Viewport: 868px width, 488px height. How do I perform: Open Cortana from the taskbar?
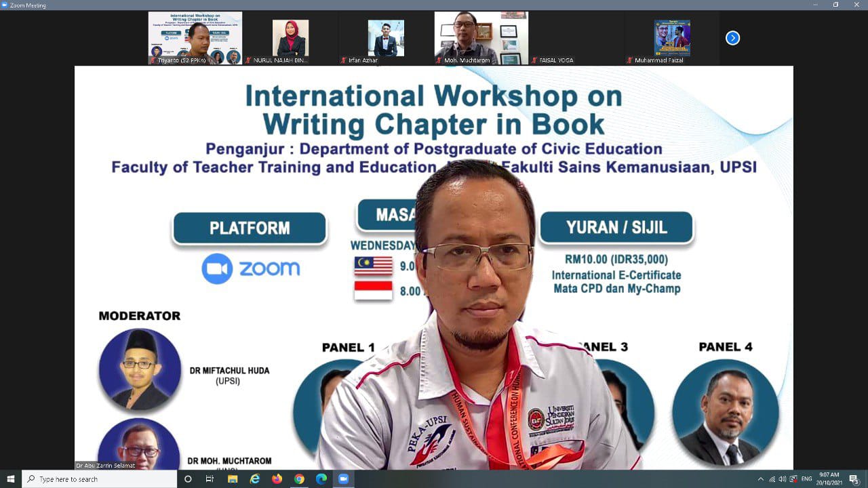coord(188,479)
